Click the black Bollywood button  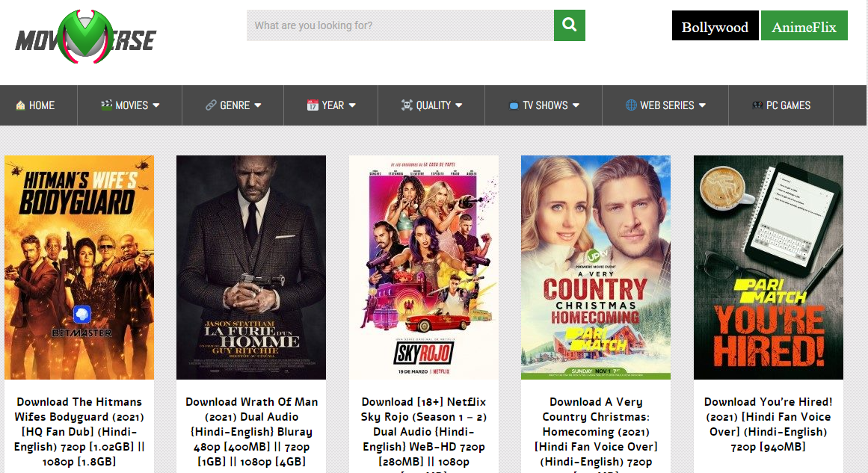[x=715, y=27]
